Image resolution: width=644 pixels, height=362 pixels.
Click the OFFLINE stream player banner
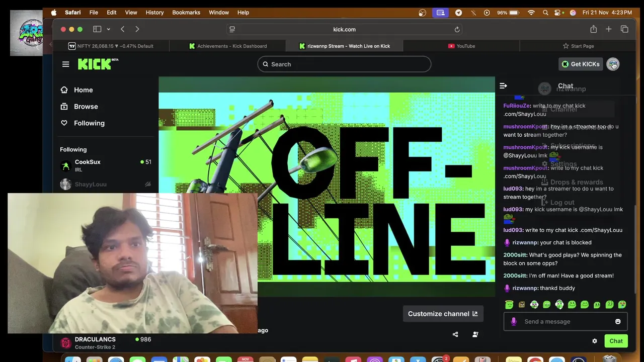(x=327, y=187)
